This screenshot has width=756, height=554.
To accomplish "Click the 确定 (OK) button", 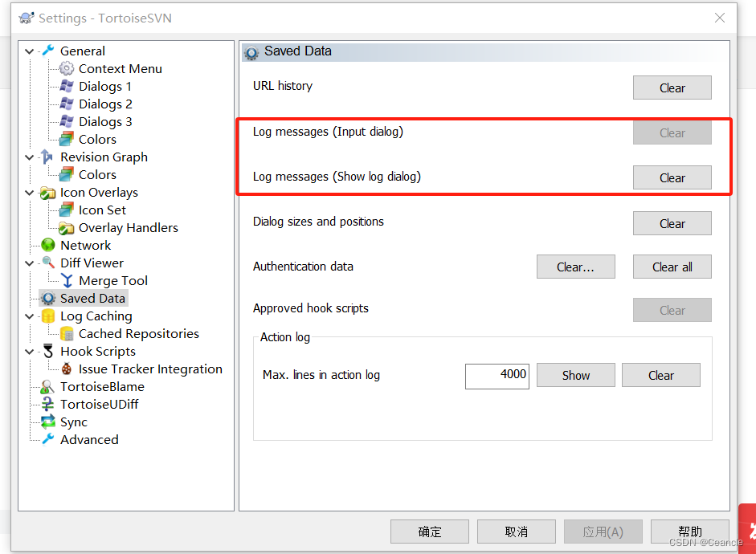I will tap(430, 532).
